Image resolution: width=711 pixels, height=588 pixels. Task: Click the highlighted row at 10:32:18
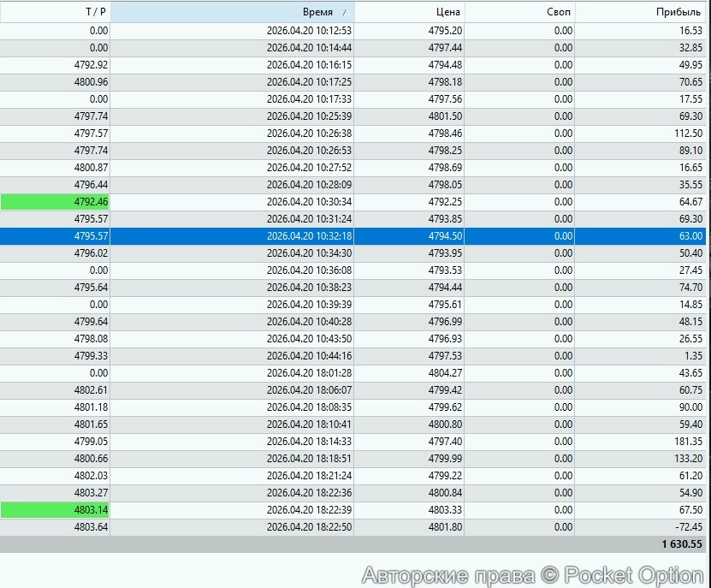pos(308,236)
